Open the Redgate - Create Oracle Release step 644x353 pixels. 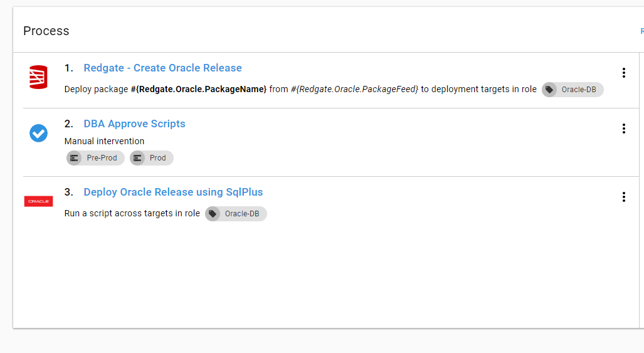(x=162, y=68)
